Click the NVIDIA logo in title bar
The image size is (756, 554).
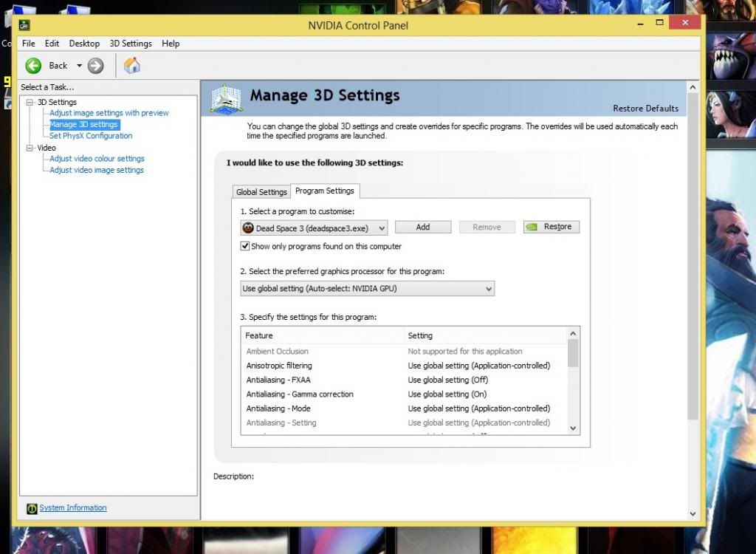24,25
